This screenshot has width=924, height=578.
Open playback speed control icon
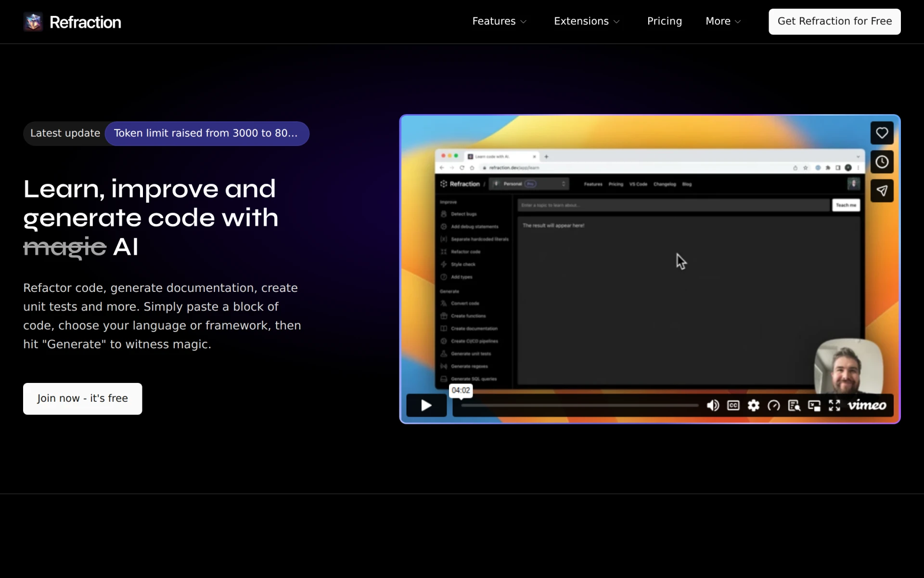pyautogui.click(x=774, y=406)
